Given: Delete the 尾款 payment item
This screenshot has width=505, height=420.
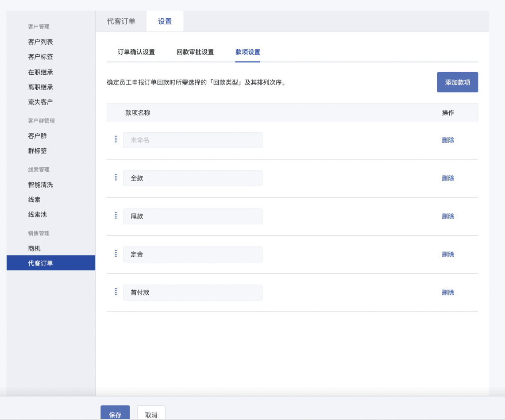Looking at the screenshot, I should (x=447, y=216).
